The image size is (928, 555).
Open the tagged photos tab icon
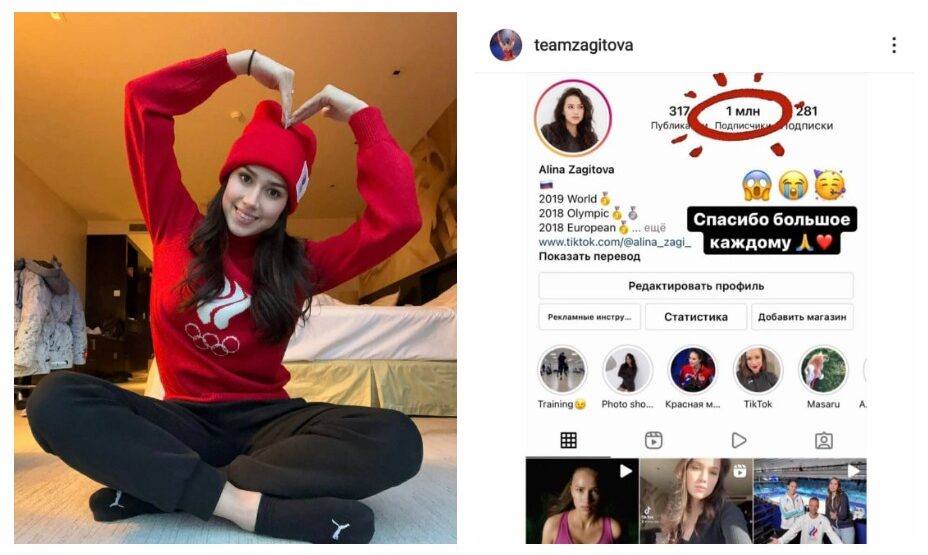tap(824, 440)
